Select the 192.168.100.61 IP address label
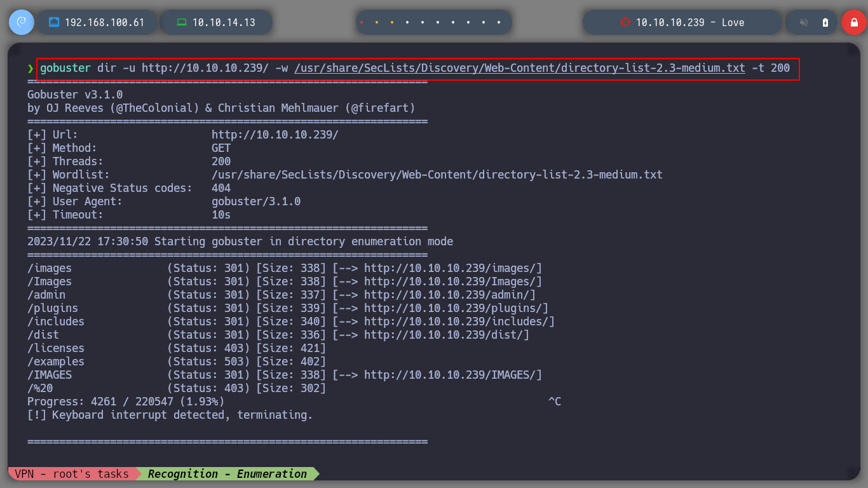The image size is (868, 488). pos(104,22)
